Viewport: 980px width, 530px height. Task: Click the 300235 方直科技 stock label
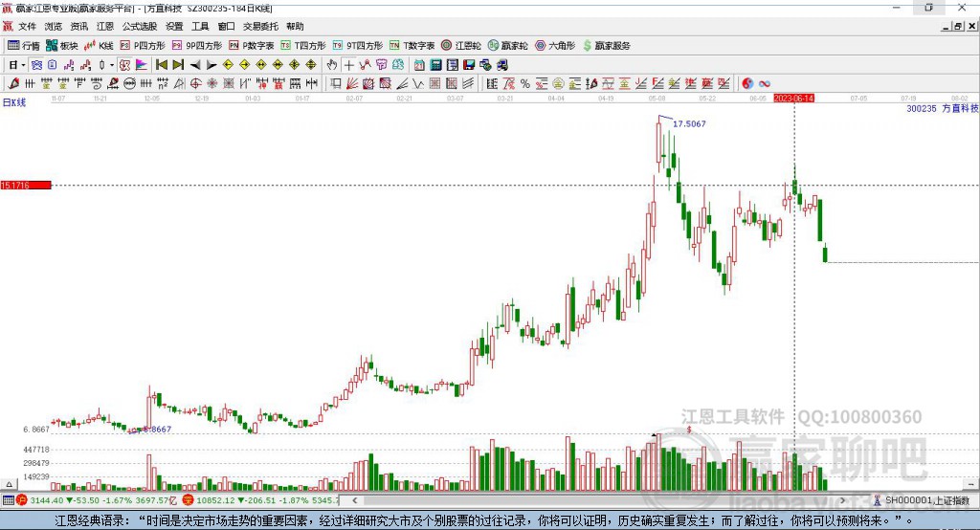point(943,108)
